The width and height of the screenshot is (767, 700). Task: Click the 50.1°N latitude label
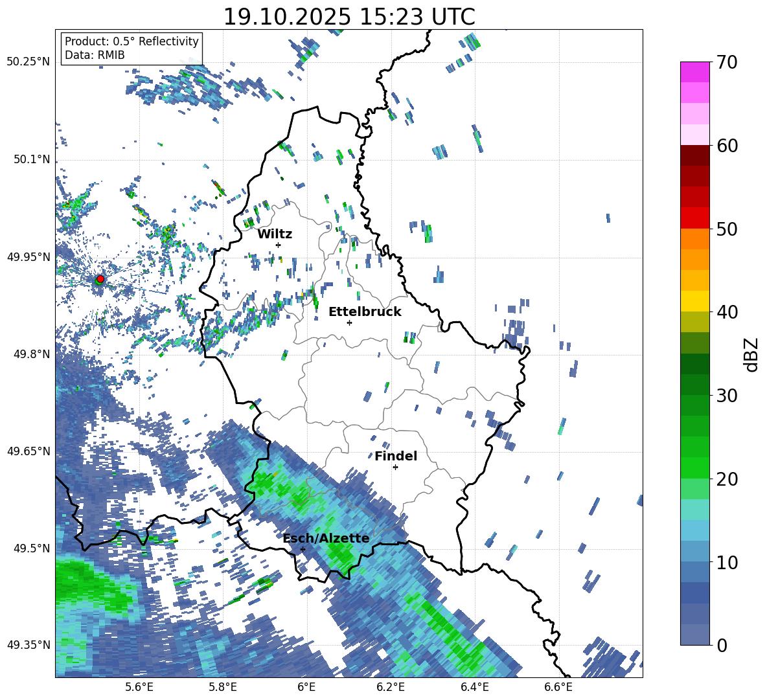[32, 160]
